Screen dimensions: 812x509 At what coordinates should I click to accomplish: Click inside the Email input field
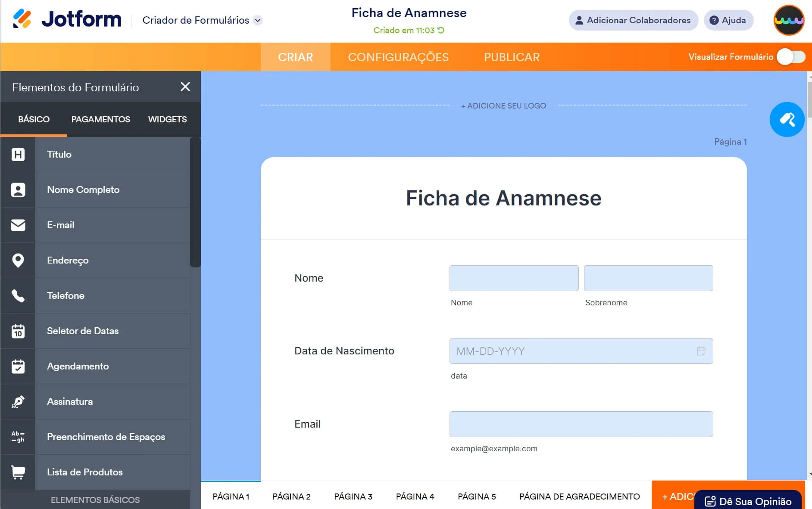(x=581, y=424)
